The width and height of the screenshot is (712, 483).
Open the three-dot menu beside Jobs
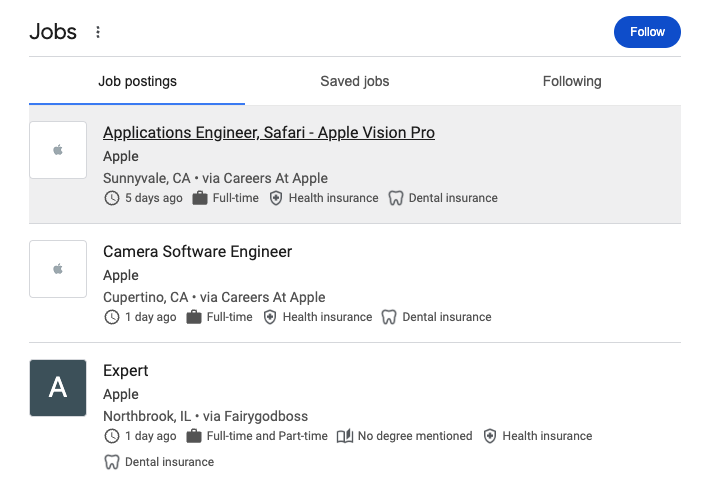(x=98, y=32)
